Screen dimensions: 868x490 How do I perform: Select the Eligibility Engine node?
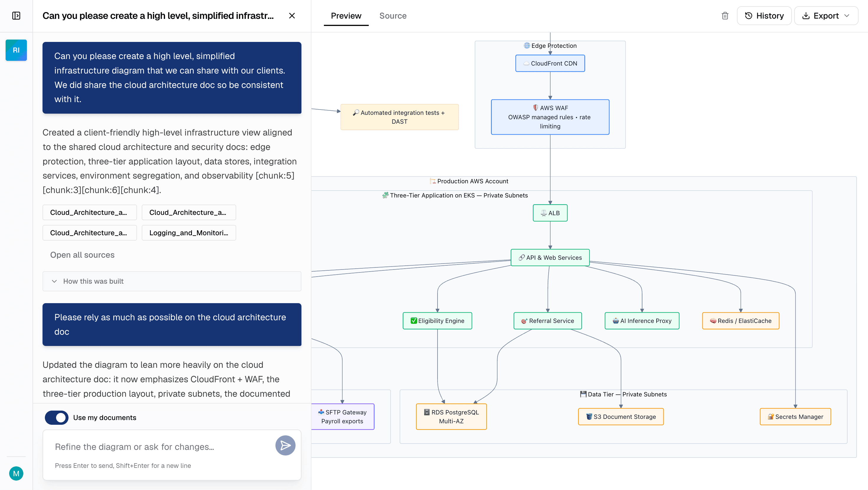pyautogui.click(x=437, y=321)
